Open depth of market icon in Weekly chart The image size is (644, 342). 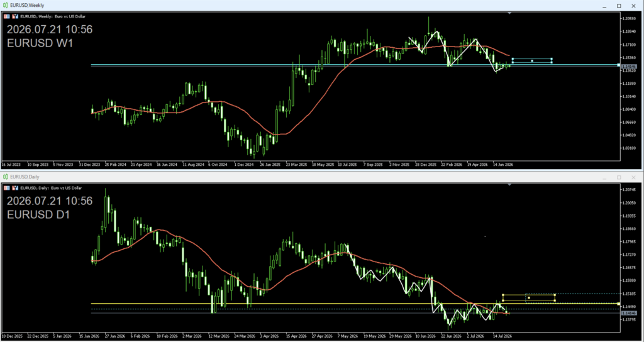[15, 16]
